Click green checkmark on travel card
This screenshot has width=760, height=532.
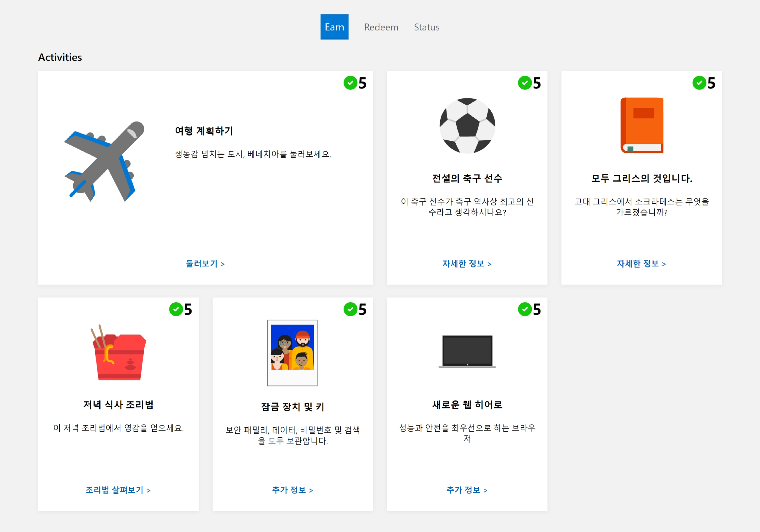pyautogui.click(x=350, y=83)
